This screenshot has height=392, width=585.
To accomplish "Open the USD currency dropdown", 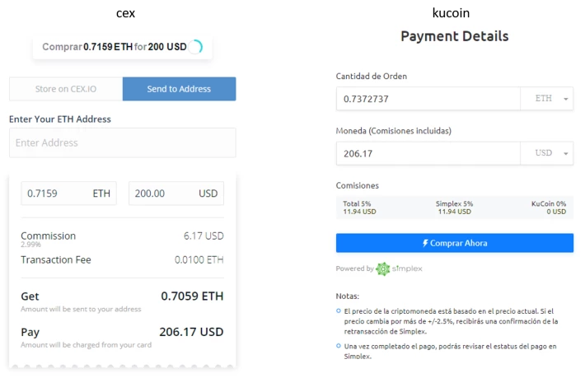I will [546, 153].
